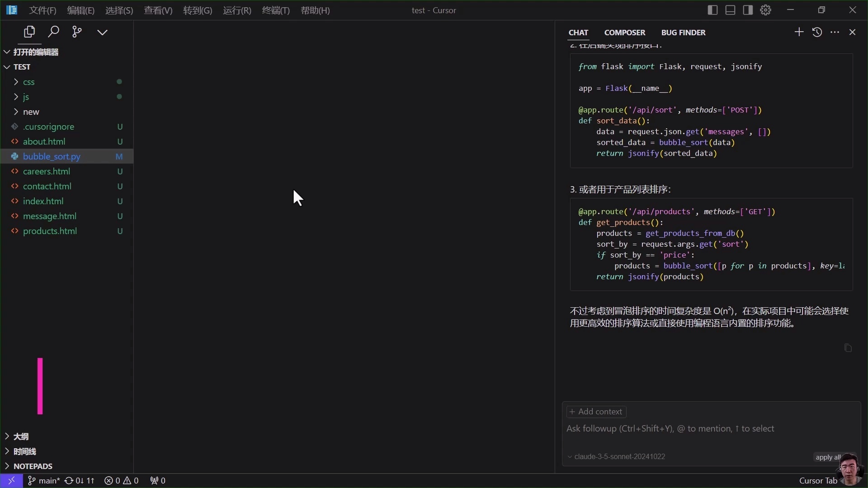868x488 pixels.
Task: Click the Add context button
Action: (596, 412)
